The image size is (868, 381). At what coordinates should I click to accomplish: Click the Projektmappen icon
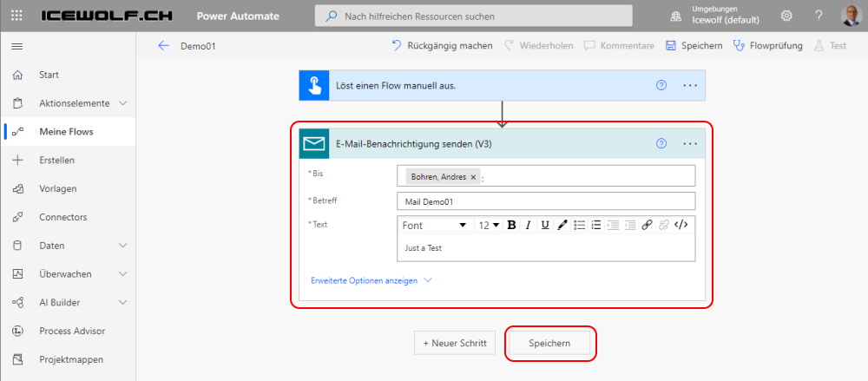pyautogui.click(x=17, y=359)
